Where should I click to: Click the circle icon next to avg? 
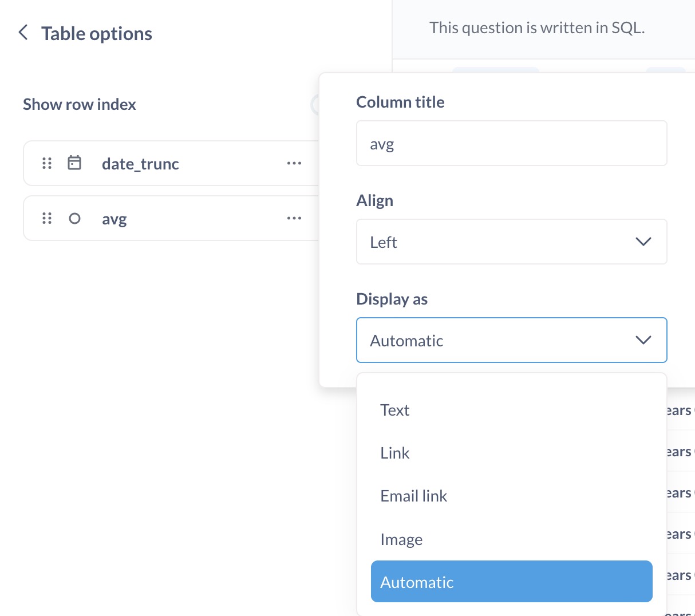click(x=74, y=219)
